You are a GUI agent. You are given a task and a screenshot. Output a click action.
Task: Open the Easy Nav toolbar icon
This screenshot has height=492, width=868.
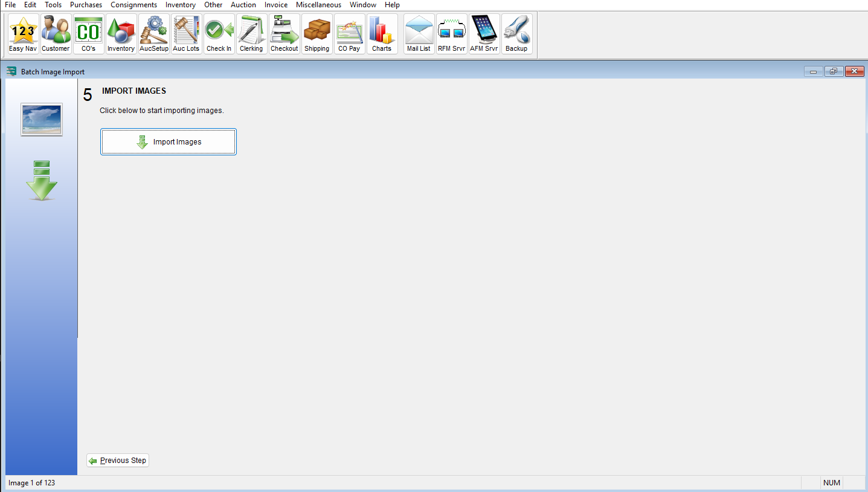[x=23, y=34]
